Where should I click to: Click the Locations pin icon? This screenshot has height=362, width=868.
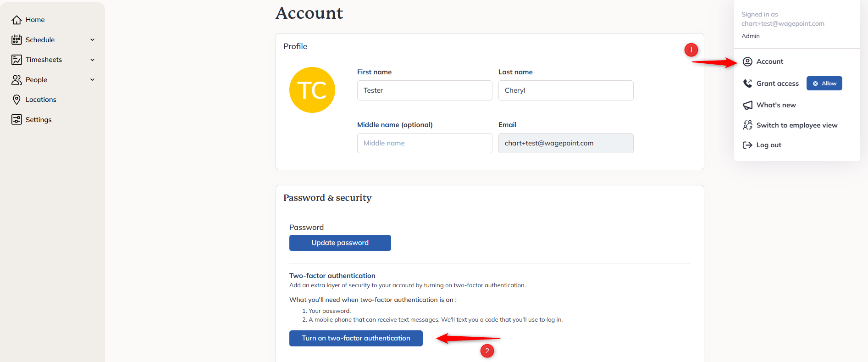[x=17, y=100]
